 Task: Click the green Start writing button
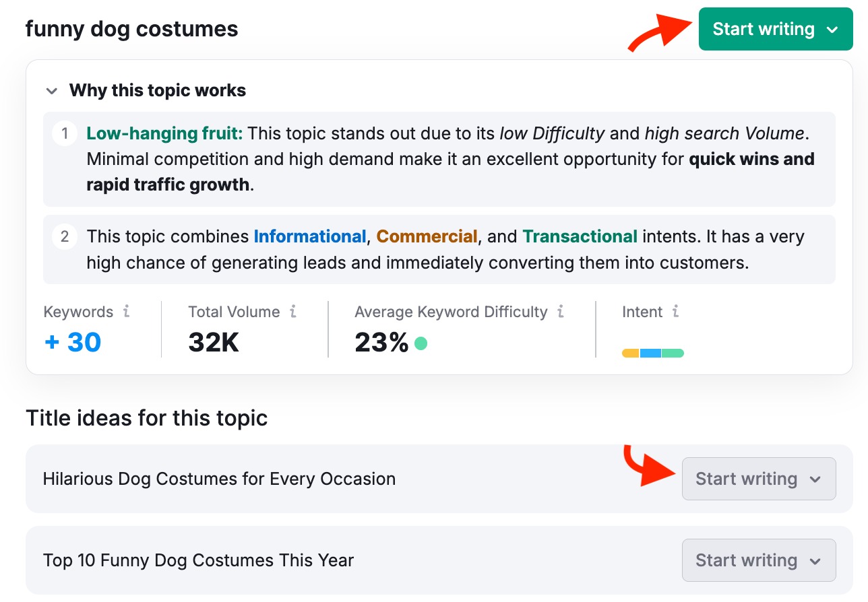pyautogui.click(x=763, y=29)
